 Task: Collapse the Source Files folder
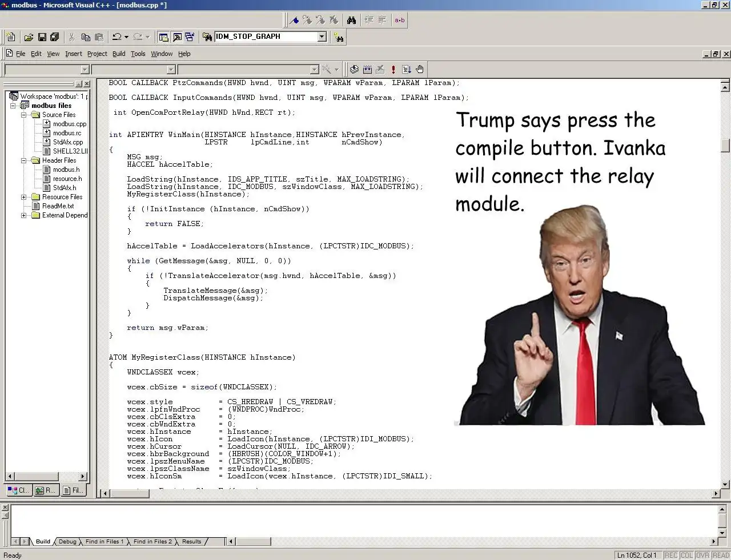click(x=24, y=115)
